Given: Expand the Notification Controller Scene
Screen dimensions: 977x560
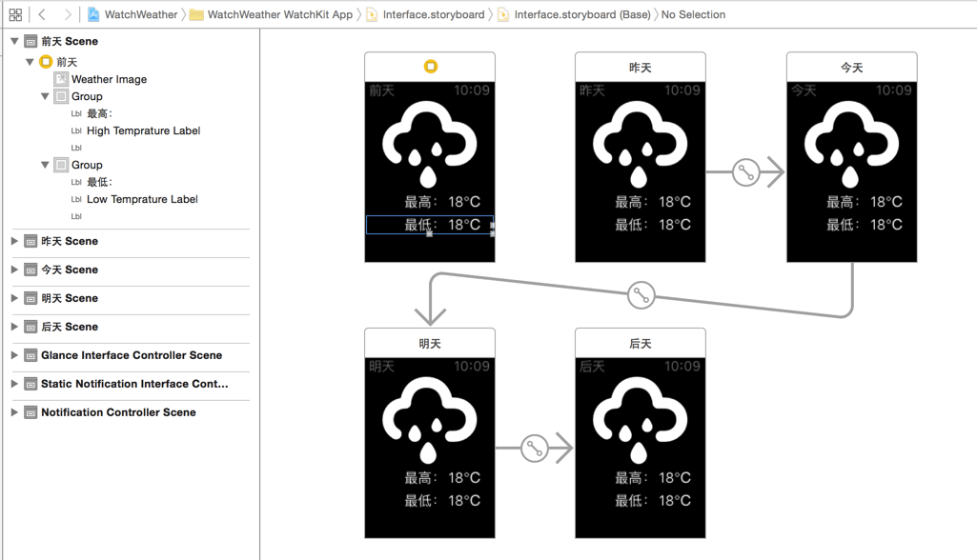Looking at the screenshot, I should click(15, 412).
